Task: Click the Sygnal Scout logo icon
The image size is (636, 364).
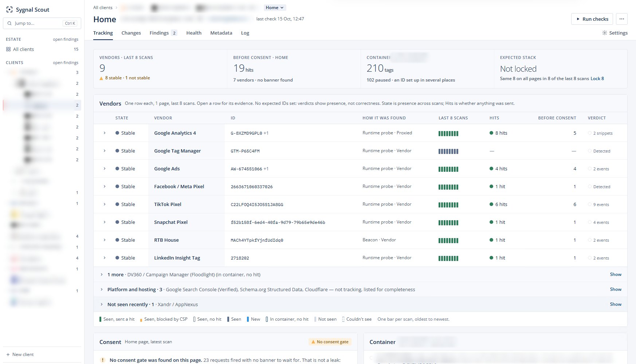Action: click(x=9, y=10)
